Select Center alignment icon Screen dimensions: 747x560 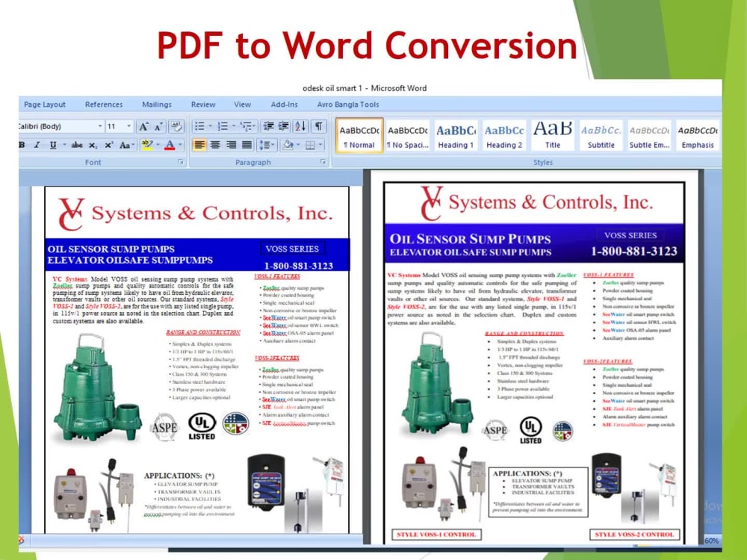(215, 145)
